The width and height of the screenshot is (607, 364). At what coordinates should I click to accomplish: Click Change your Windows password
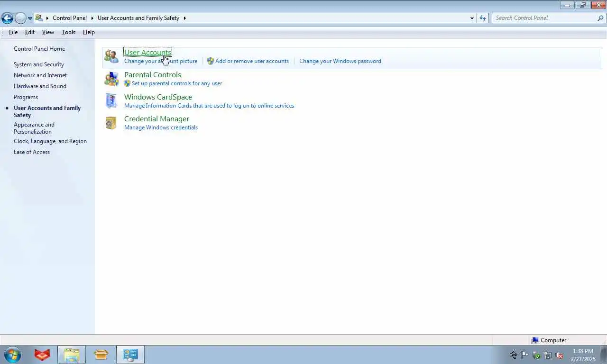click(340, 61)
